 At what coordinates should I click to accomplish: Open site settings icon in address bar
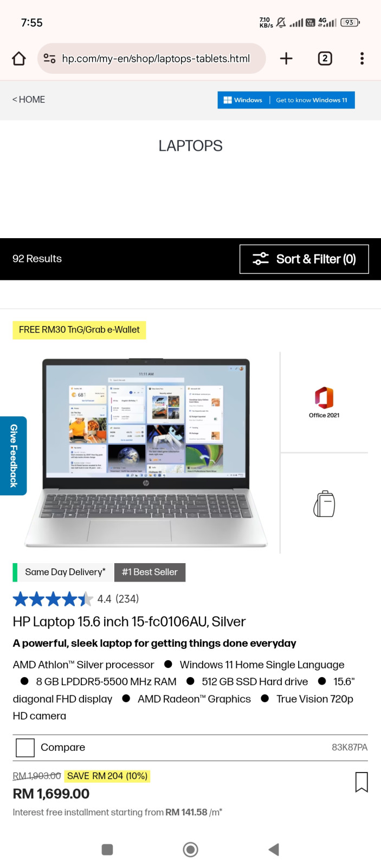[x=49, y=59]
